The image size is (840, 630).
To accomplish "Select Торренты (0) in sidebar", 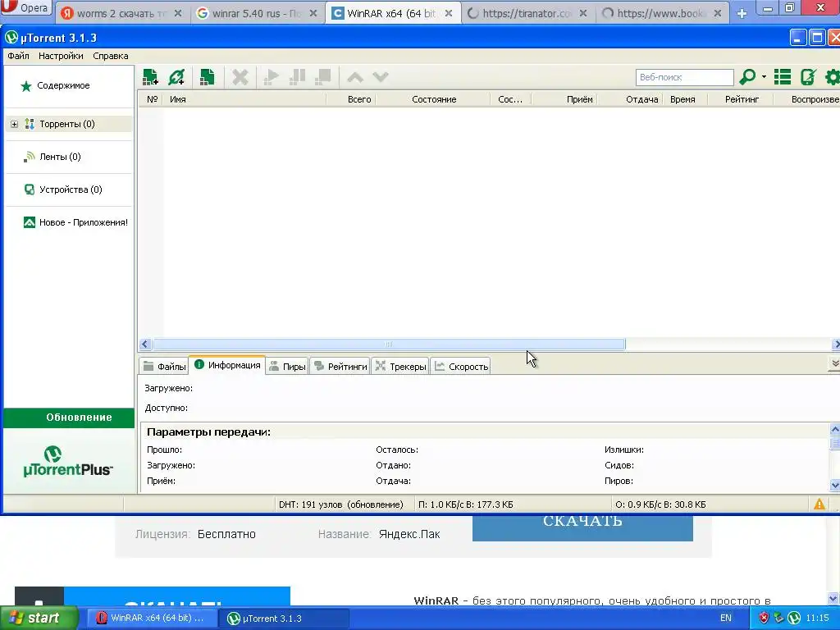I will tap(67, 124).
